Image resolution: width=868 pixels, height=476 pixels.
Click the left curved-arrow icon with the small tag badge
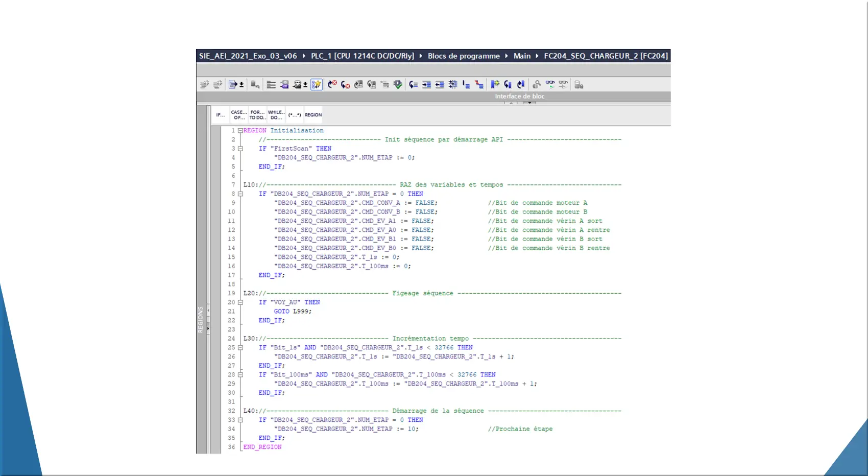click(x=358, y=85)
